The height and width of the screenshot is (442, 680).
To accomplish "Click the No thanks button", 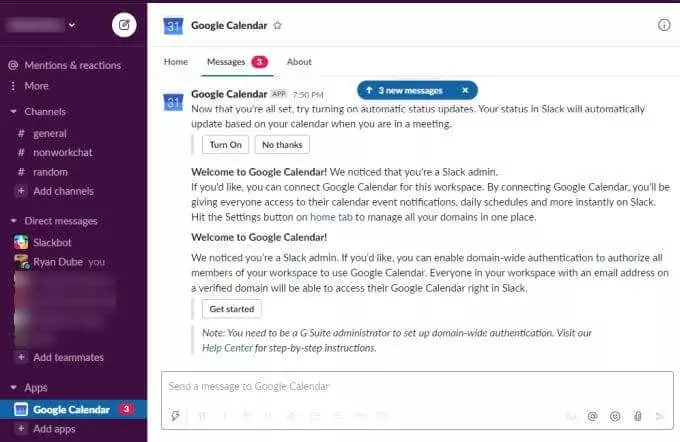I will click(282, 144).
